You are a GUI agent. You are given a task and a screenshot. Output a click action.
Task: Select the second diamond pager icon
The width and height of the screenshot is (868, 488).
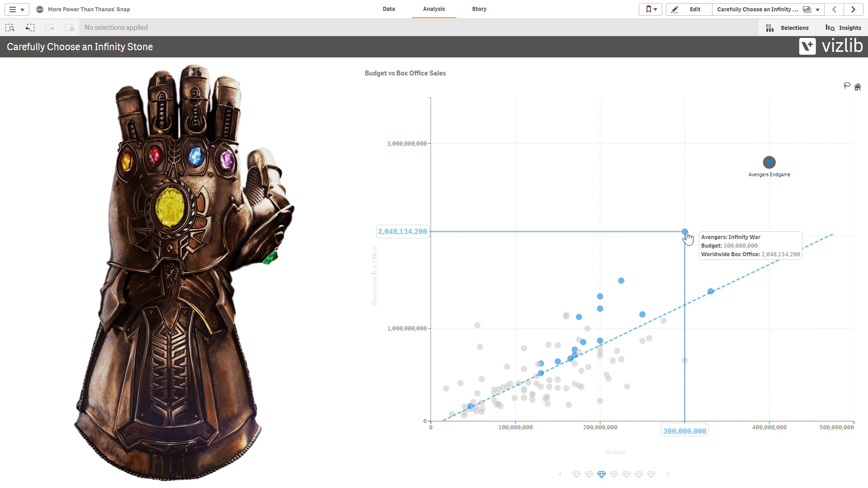click(589, 474)
